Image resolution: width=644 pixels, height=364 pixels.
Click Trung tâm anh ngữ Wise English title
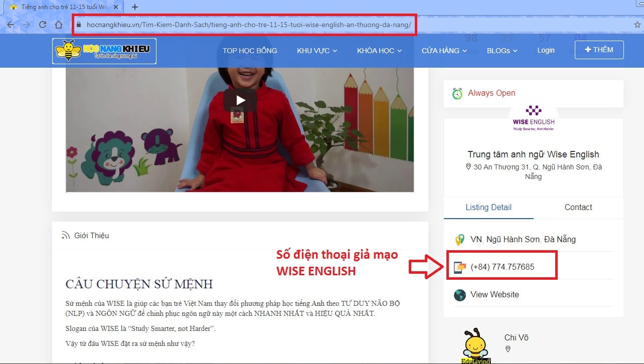[533, 154]
